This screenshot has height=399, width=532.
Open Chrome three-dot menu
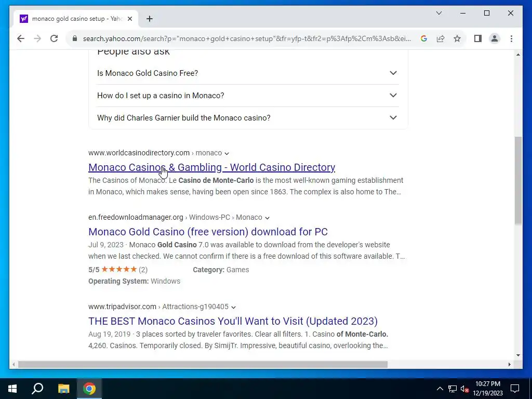(511, 38)
